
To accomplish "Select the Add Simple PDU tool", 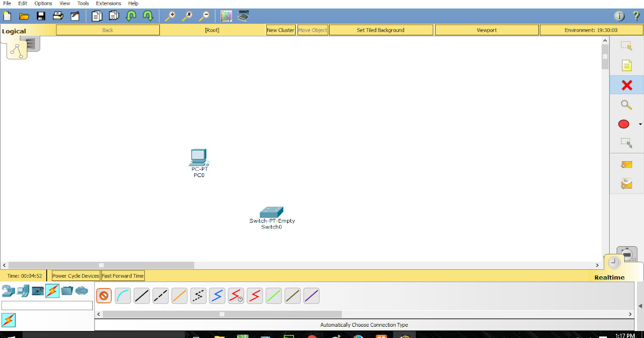I will tap(626, 164).
